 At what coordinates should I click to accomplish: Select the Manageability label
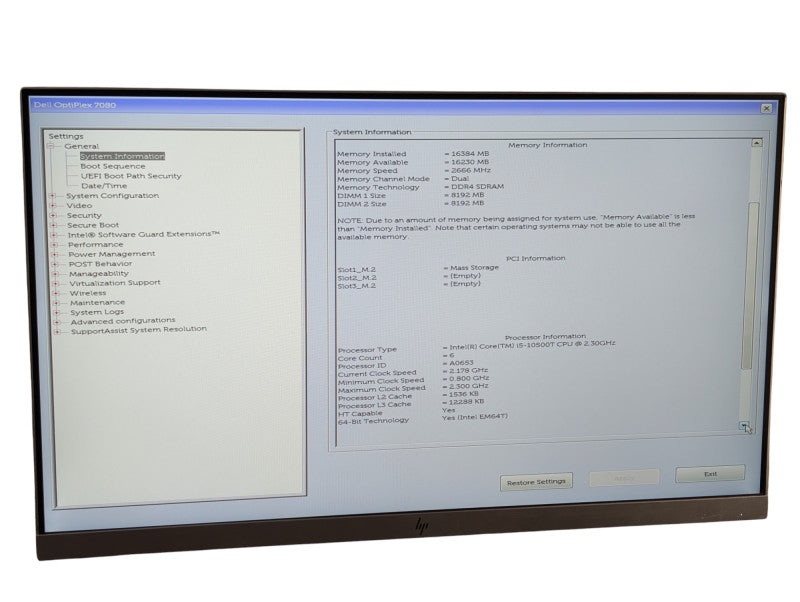point(99,273)
